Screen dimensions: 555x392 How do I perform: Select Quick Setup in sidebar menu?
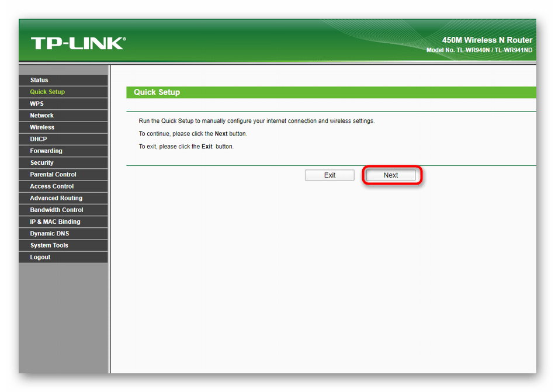click(x=63, y=92)
